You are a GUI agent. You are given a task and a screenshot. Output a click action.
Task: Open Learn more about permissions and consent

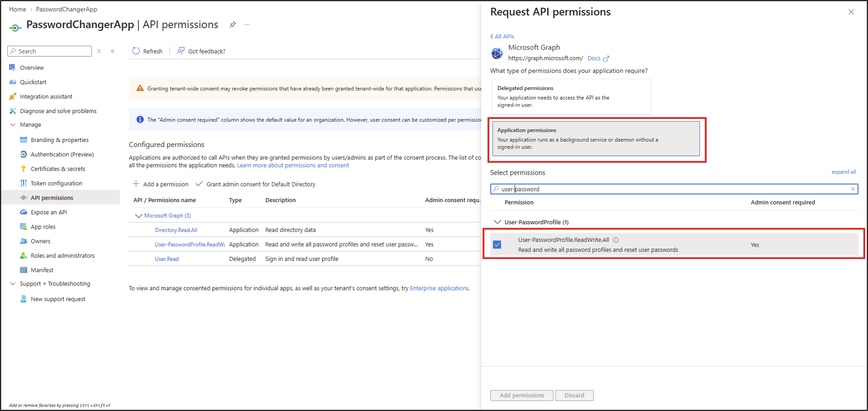pyautogui.click(x=293, y=165)
